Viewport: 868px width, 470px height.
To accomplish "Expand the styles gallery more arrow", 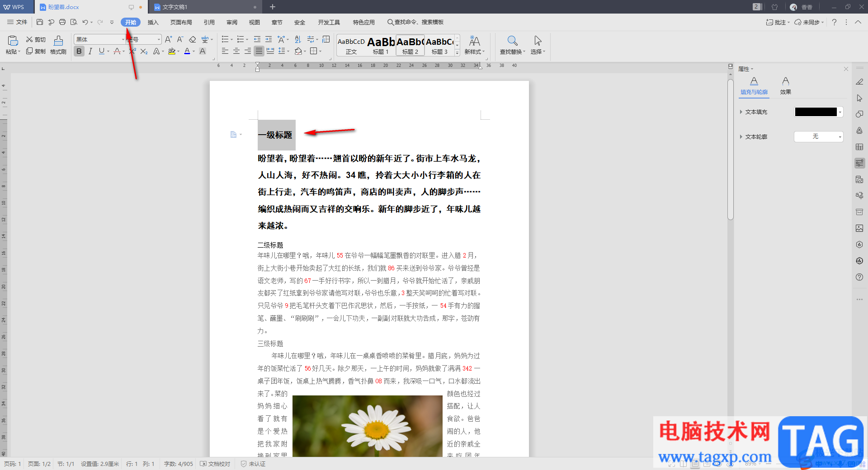I will [x=457, y=53].
